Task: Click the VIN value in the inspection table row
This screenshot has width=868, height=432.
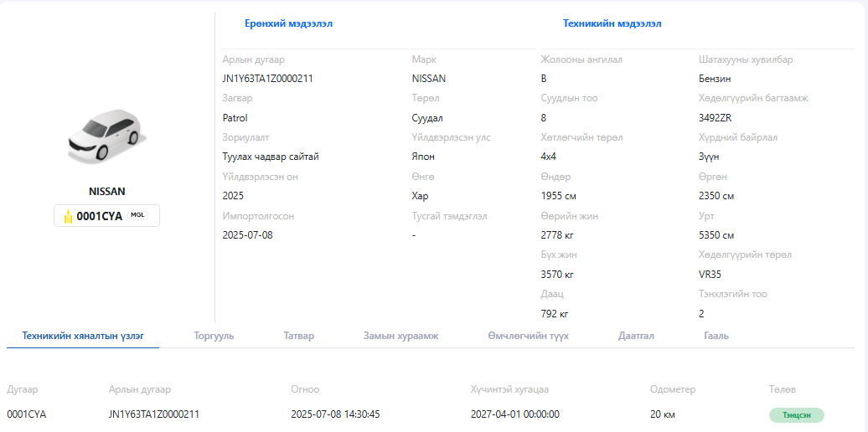Action: [153, 414]
